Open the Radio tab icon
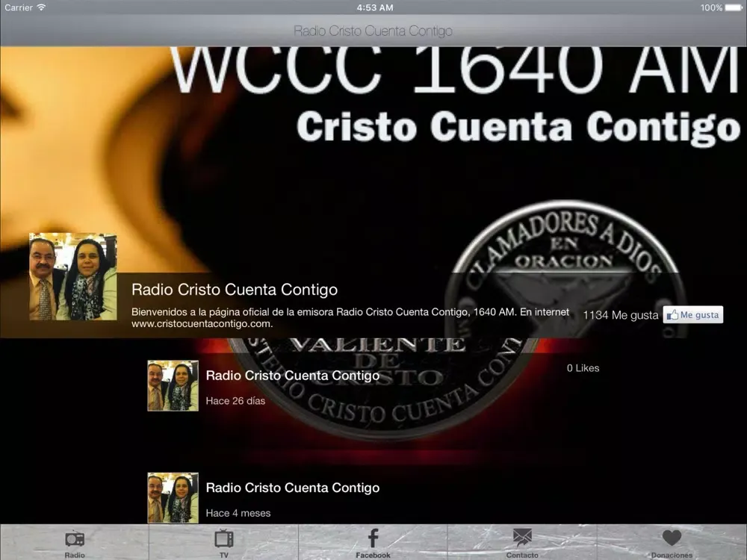 [75, 538]
